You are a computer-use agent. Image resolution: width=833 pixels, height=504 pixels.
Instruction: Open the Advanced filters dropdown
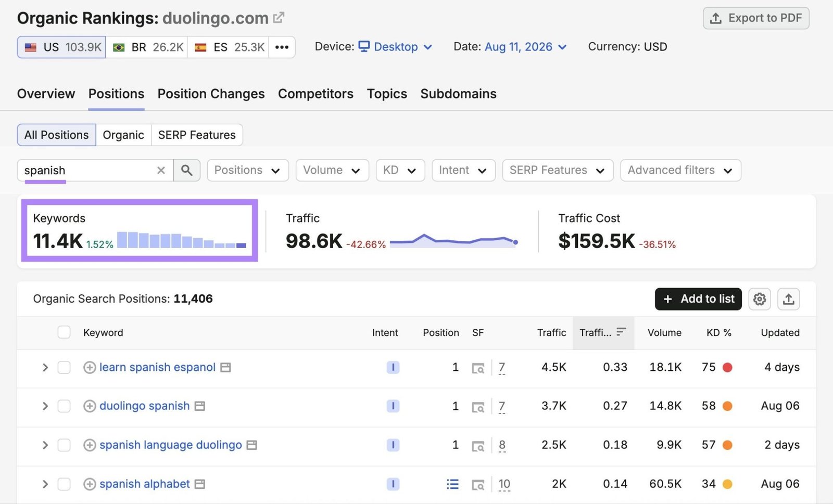click(680, 170)
